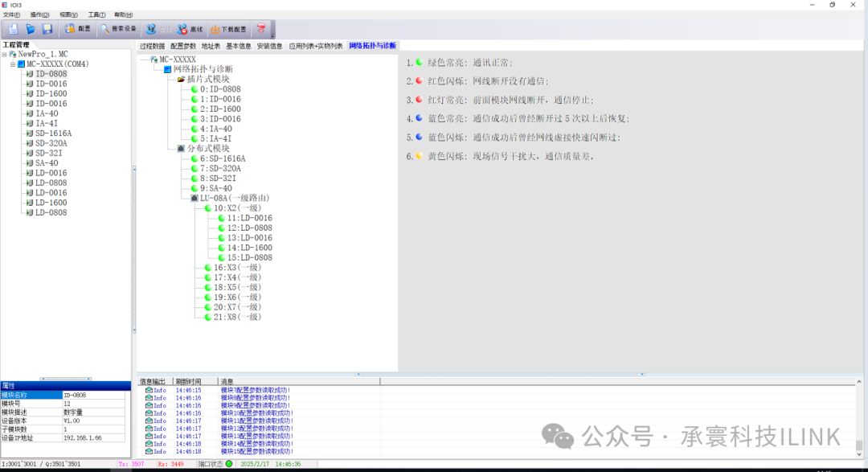Switch to the 配置参数 tab
The height and width of the screenshot is (472, 868).
click(183, 46)
